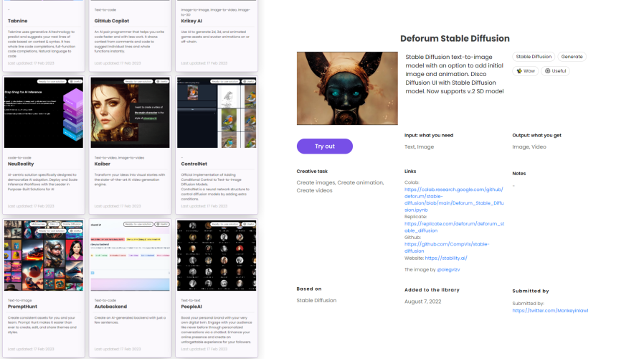Viewport: 644px width, 359px height.
Task: Click the 'August 7, 2022' date text
Action: pyautogui.click(x=422, y=302)
